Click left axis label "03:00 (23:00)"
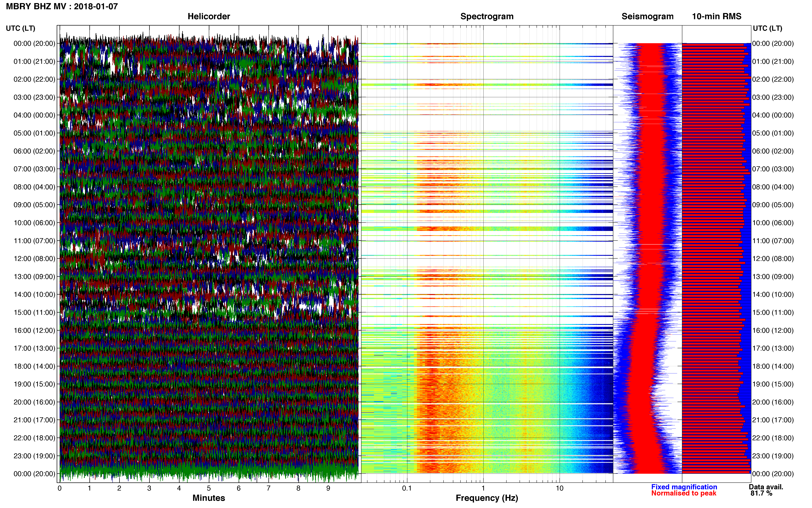The height and width of the screenshot is (508, 812). [34, 97]
